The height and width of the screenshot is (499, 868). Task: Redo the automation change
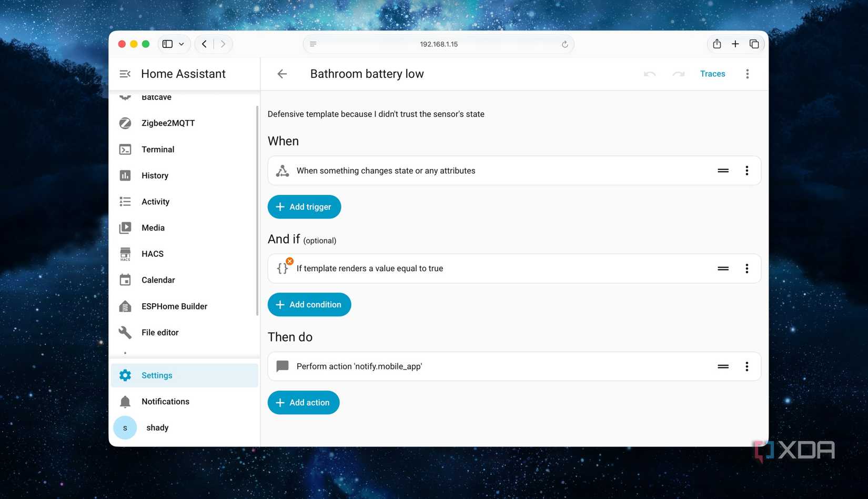pyautogui.click(x=679, y=74)
